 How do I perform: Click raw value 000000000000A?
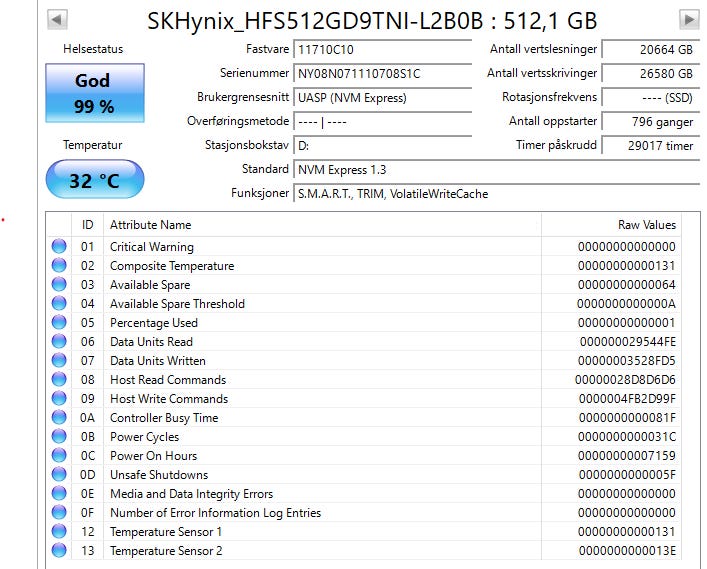coord(627,304)
